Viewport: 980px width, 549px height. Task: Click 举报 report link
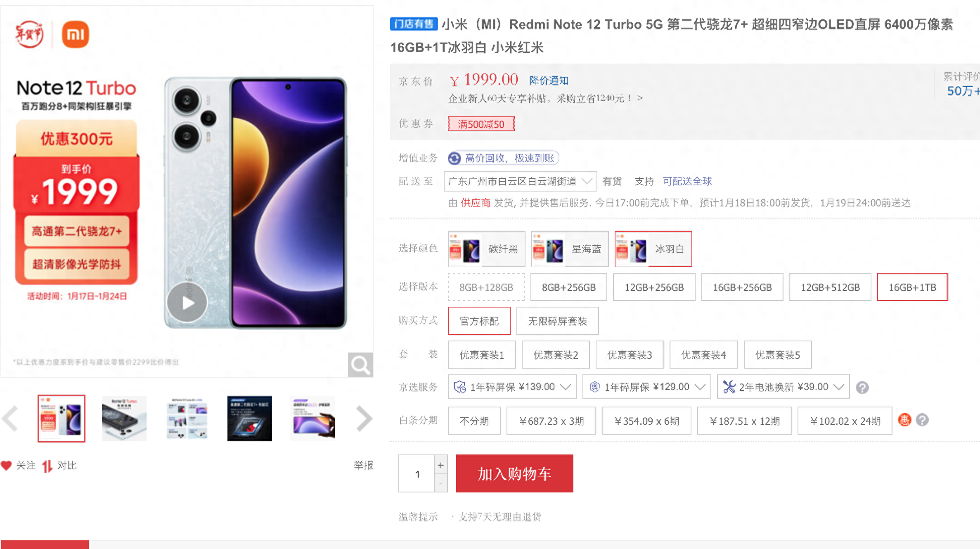pos(363,465)
